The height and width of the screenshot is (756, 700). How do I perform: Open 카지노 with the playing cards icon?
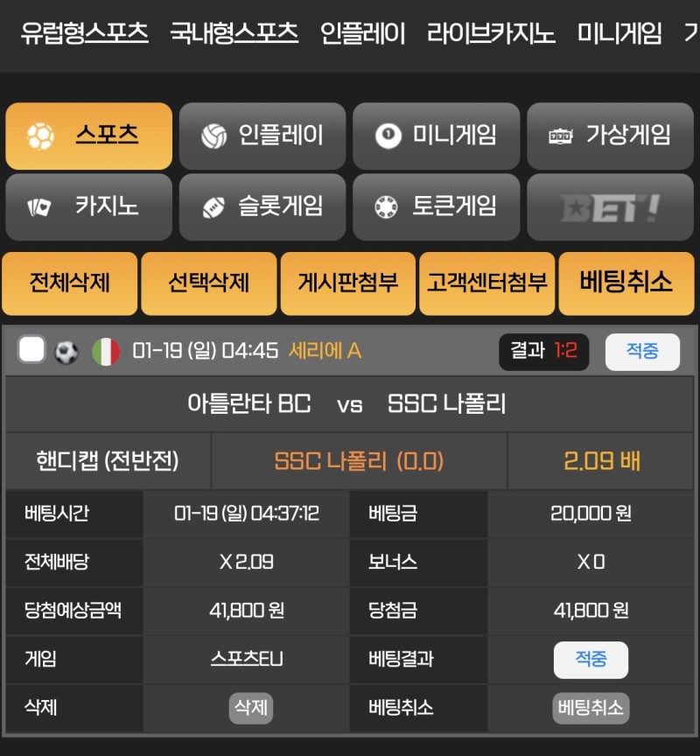[x=88, y=206]
